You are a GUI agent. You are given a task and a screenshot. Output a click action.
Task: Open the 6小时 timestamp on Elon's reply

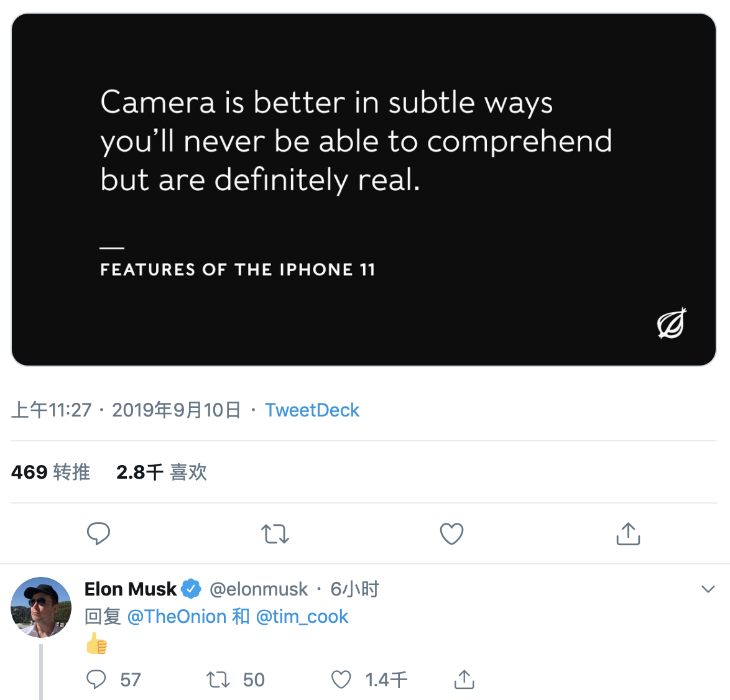[355, 589]
